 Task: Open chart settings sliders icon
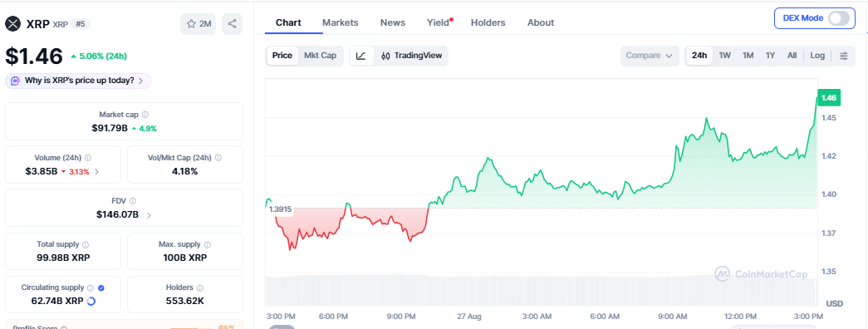pos(844,56)
